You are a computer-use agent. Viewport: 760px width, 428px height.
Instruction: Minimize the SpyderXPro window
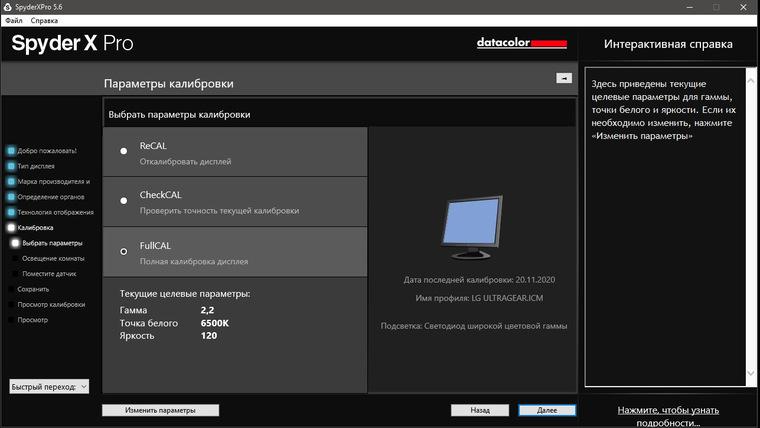(690, 7)
